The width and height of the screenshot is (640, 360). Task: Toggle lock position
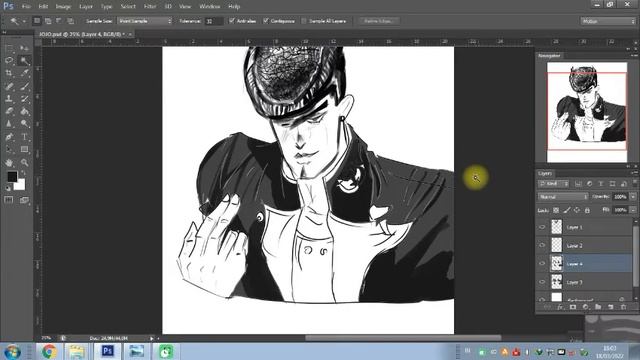point(577,210)
